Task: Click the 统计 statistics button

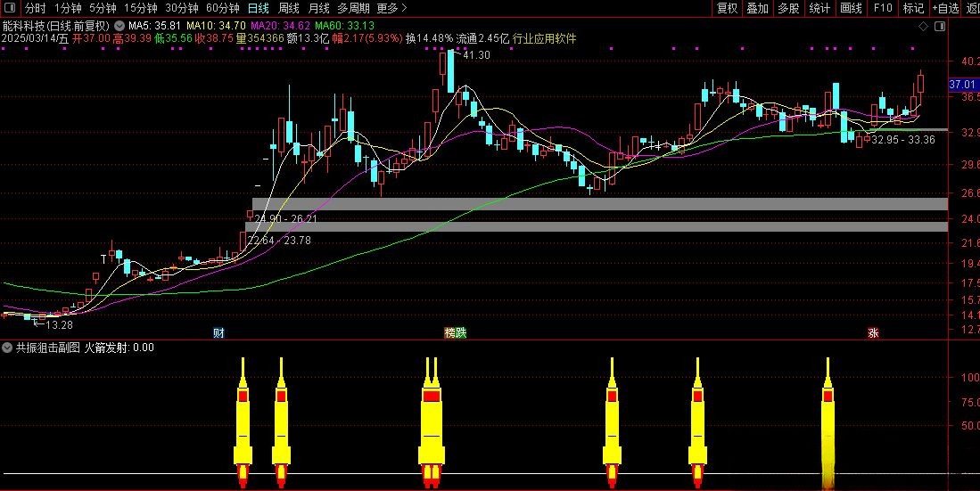Action: [819, 8]
